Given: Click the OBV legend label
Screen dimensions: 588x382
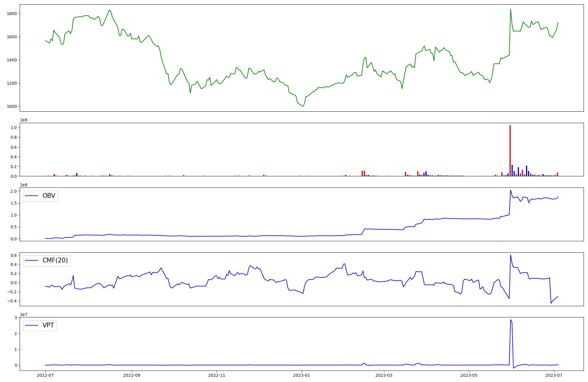Looking at the screenshot, I should coord(49,196).
